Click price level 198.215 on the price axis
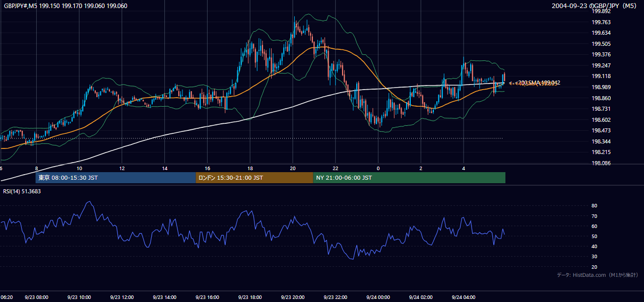 (x=601, y=152)
